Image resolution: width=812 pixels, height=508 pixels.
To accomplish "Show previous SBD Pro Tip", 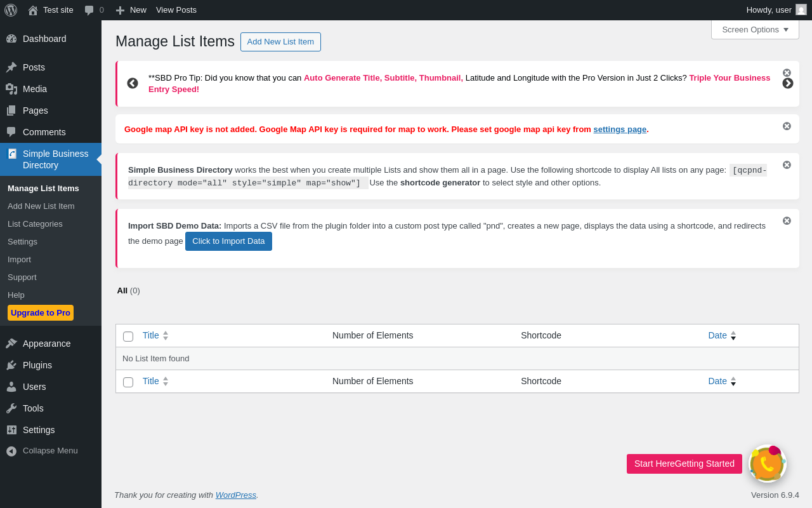I will [133, 83].
